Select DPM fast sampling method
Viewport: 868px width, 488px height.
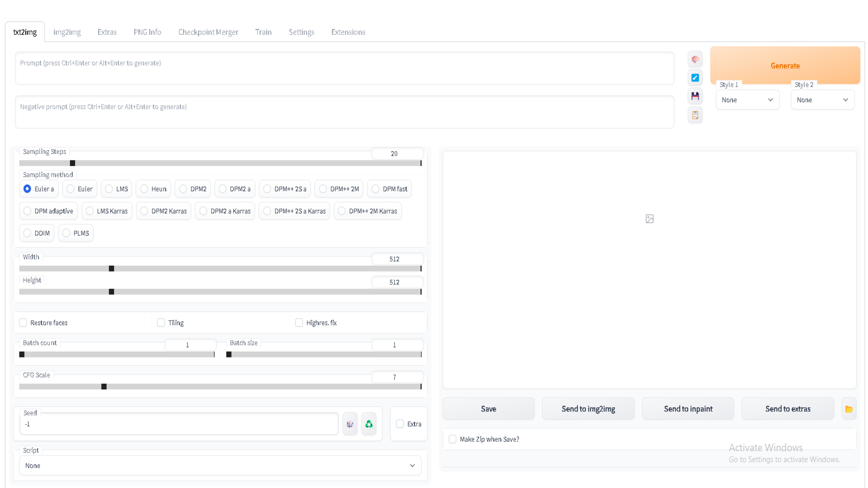(390, 189)
